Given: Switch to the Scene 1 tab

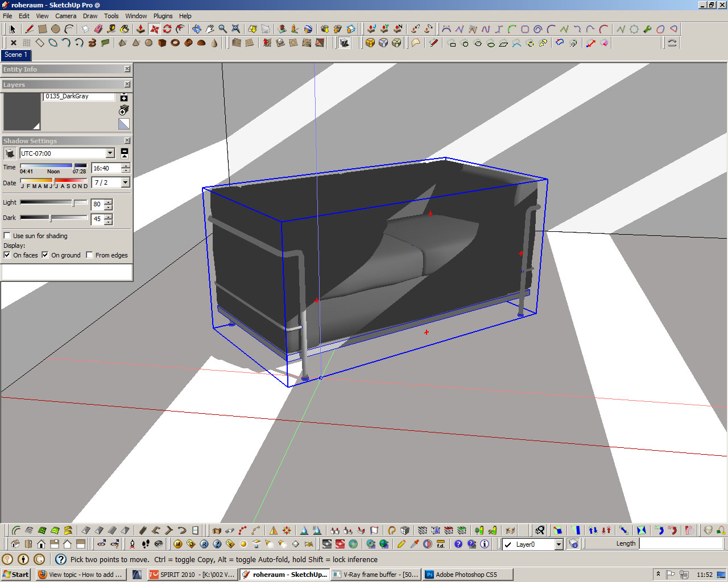Looking at the screenshot, I should (x=15, y=55).
